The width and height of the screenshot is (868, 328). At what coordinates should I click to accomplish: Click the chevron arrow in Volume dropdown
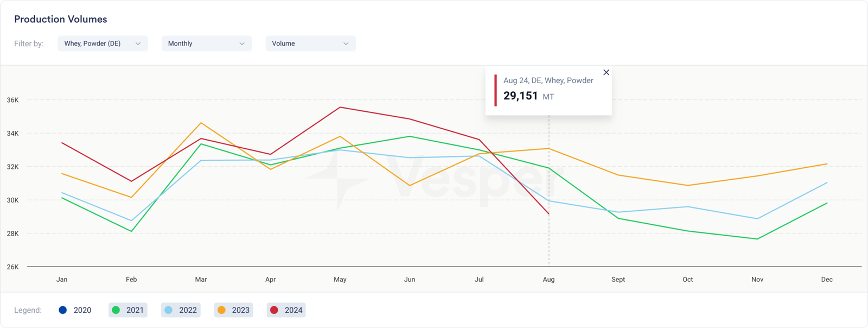click(x=346, y=43)
